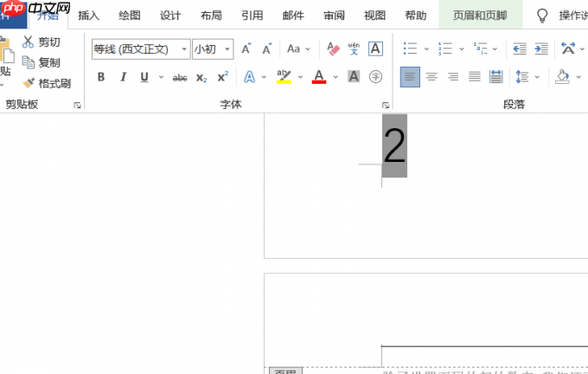Switch to the Draw (绘图) tab
Image resolution: width=588 pixels, height=374 pixels.
pos(130,16)
